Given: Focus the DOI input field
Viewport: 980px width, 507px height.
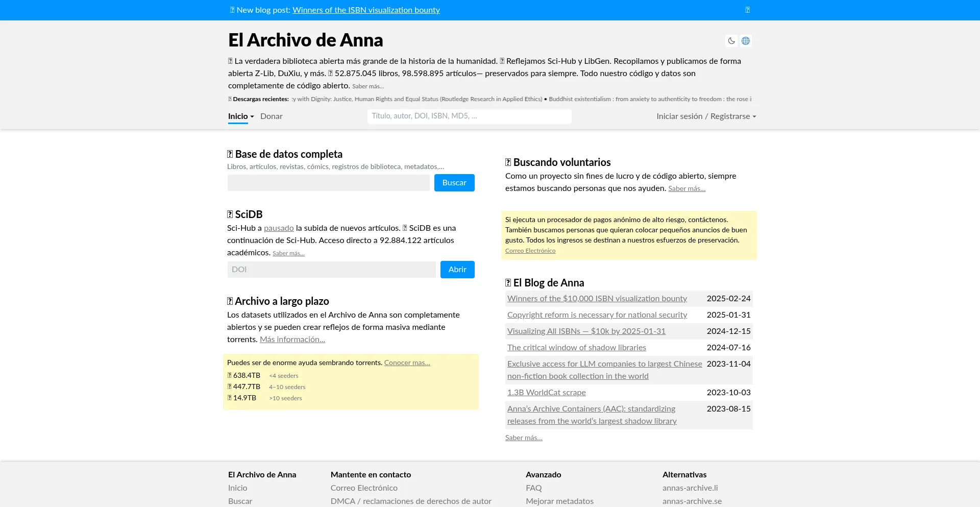Looking at the screenshot, I should [332, 270].
